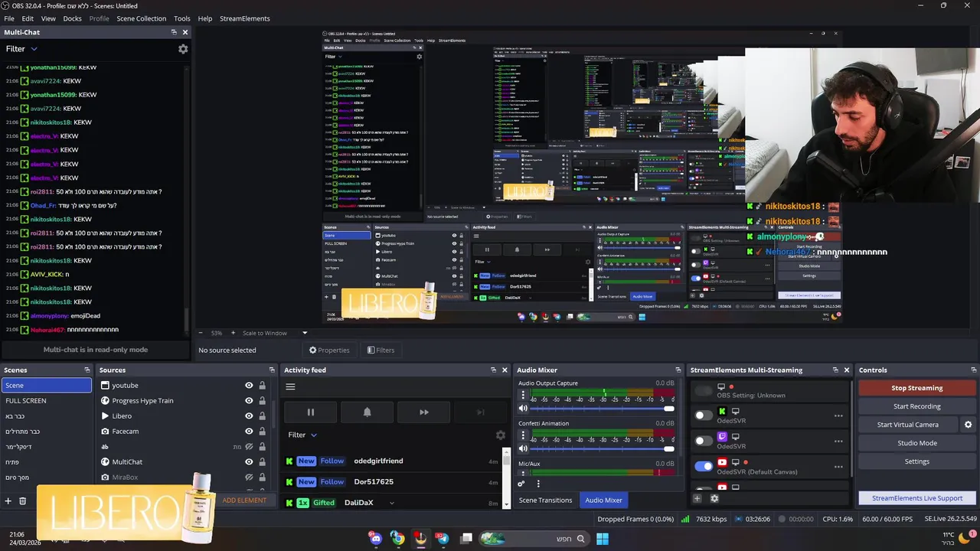Image resolution: width=980 pixels, height=551 pixels.
Task: Disable YouTube Default Canvas streaming toggle
Action: (703, 466)
